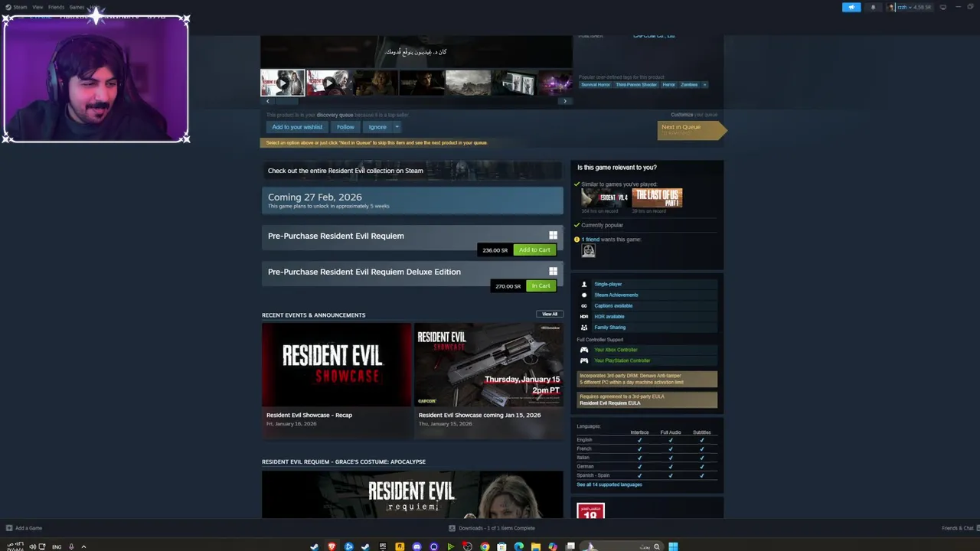
Task: Click the Grace's Costume: Apocalypse banner image
Action: tap(413, 494)
